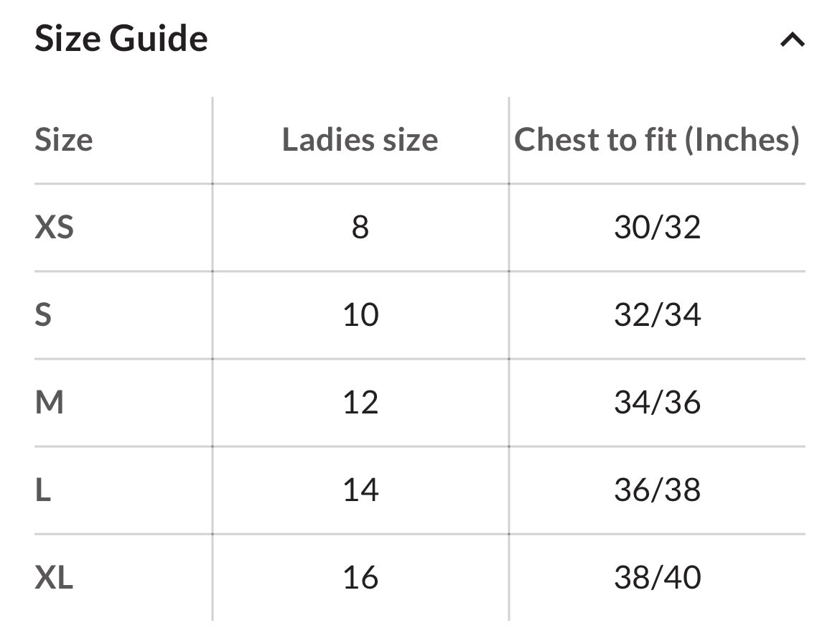Click the XL size row label

pyautogui.click(x=54, y=578)
